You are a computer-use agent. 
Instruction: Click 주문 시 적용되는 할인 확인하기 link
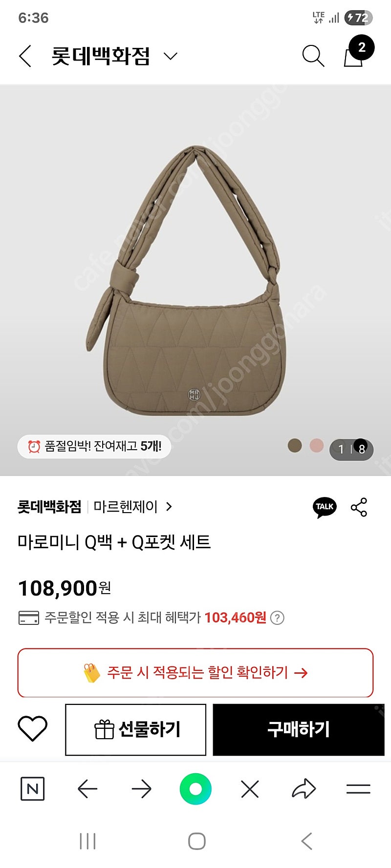(x=195, y=673)
